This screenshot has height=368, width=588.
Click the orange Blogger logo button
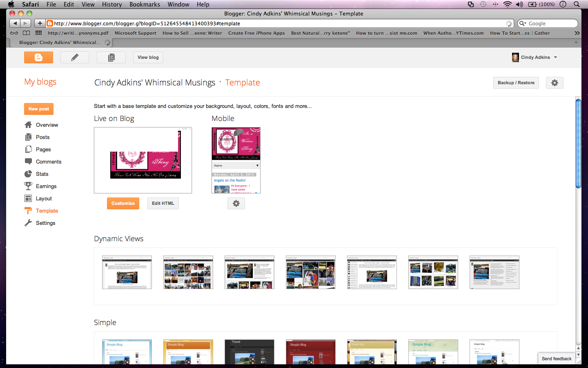coord(38,58)
